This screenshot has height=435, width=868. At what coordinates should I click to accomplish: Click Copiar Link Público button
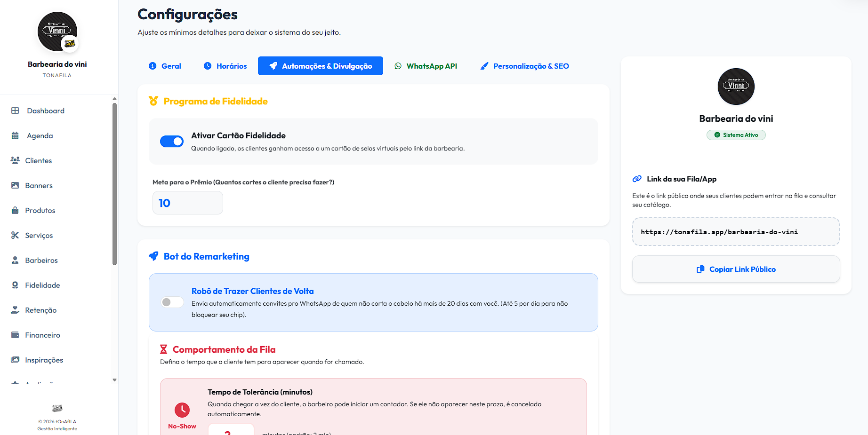click(736, 269)
